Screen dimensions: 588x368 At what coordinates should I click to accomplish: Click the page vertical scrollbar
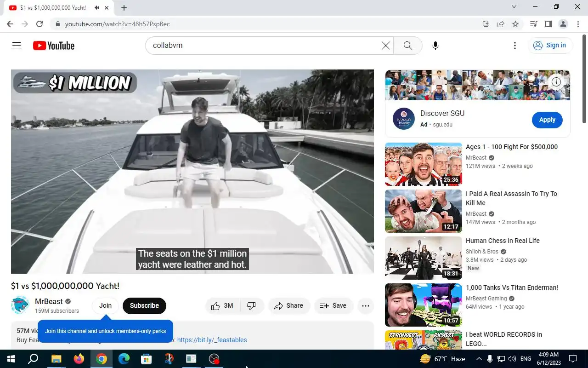584,78
